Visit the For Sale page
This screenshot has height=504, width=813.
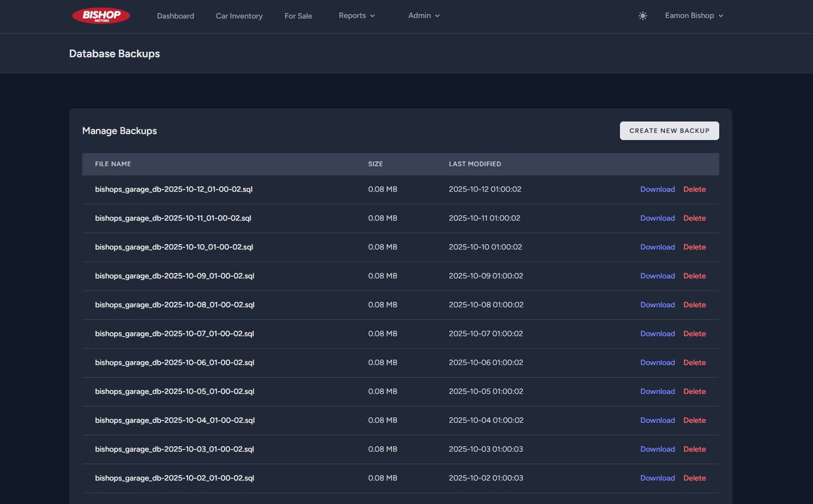[298, 16]
